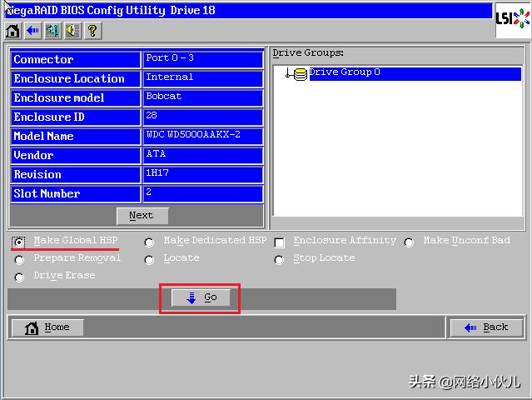Choose the Make Unconf Bad option

point(409,242)
